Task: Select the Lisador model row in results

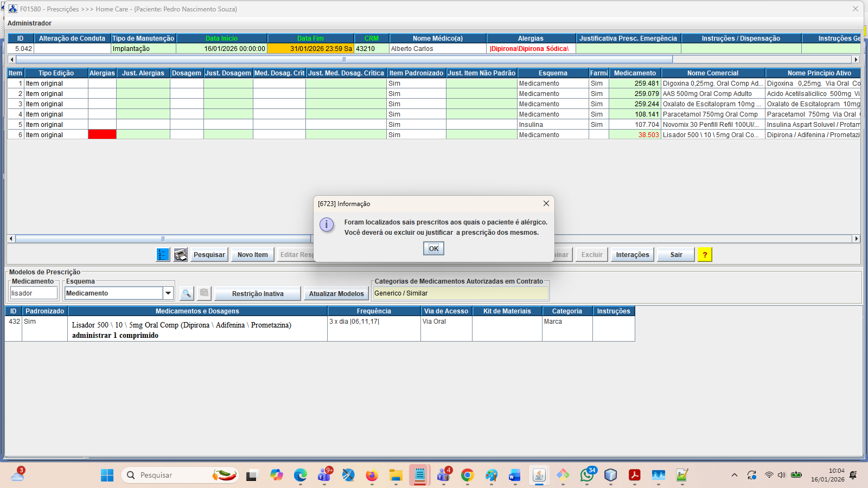Action: coord(182,330)
